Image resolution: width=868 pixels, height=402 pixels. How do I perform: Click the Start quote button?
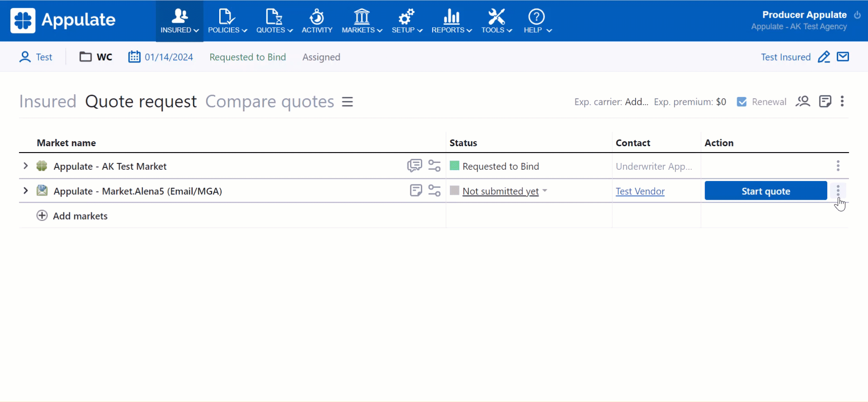pos(766,191)
